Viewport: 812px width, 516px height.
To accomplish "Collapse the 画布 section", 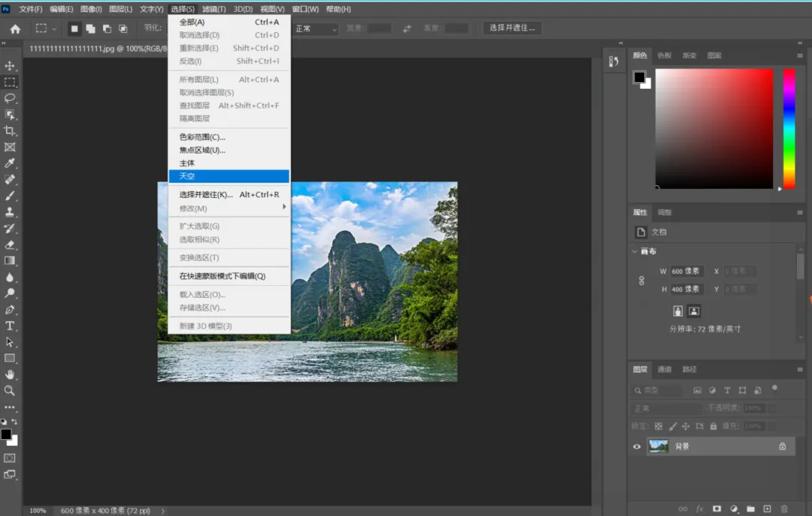I will coord(635,251).
